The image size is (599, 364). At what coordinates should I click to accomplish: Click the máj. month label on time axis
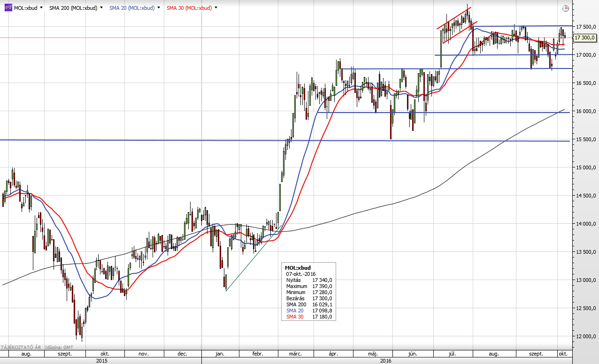tap(373, 354)
